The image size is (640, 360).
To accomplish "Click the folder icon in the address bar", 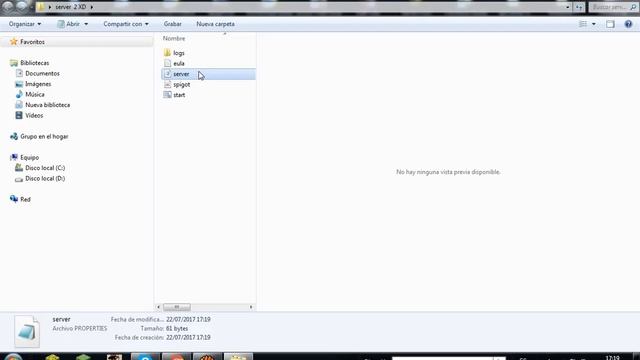I will (x=41, y=7).
